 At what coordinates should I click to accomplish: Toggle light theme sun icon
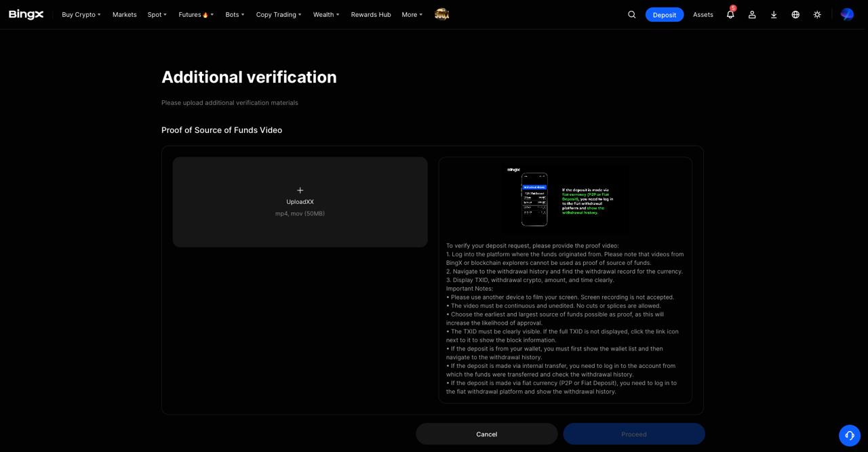[817, 14]
